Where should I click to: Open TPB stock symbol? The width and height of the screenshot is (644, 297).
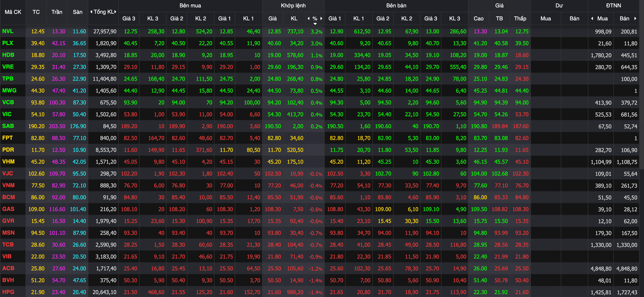[x=8, y=78]
